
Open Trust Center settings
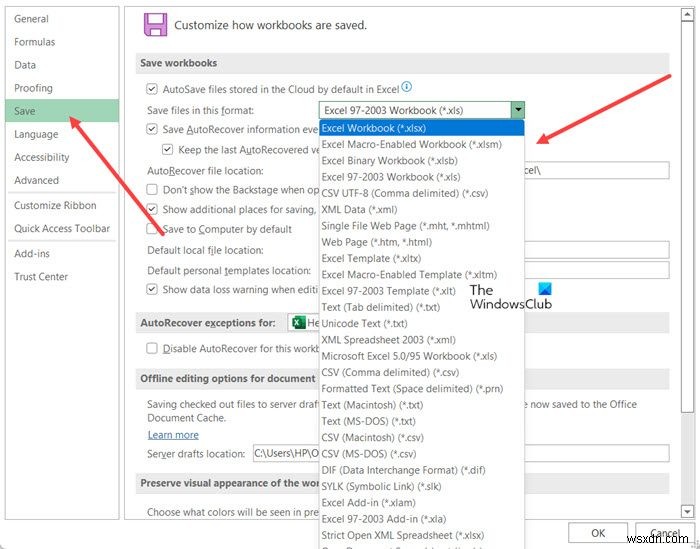pos(62,277)
